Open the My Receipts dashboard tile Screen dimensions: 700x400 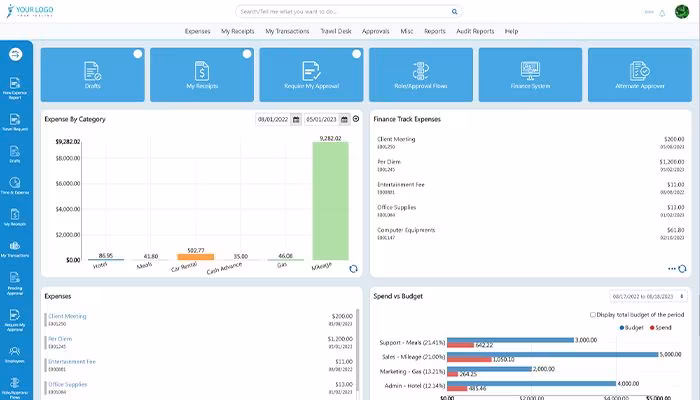(202, 75)
